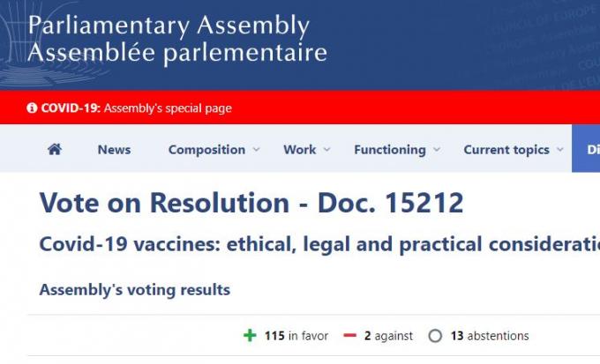600x364 pixels.
Task: Click the '13 abstentions' vote count
Action: [x=489, y=336]
